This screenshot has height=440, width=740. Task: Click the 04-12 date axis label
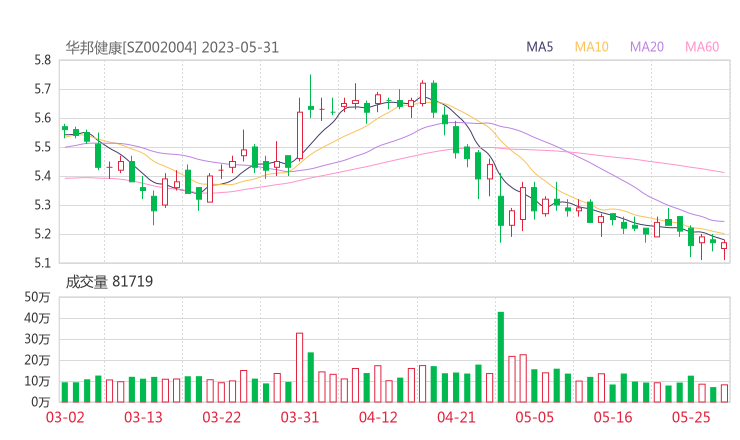pyautogui.click(x=378, y=417)
